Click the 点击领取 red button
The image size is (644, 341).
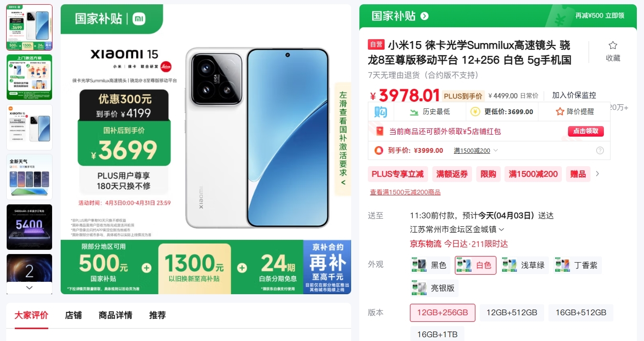tap(586, 131)
